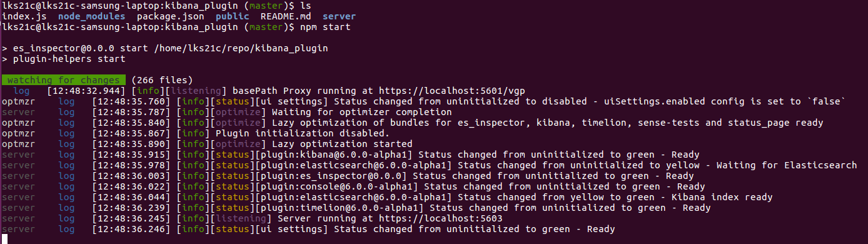Image resolution: width=868 pixels, height=244 pixels.
Task: Click the 'Plugin initialization disabled.' message
Action: [303, 133]
